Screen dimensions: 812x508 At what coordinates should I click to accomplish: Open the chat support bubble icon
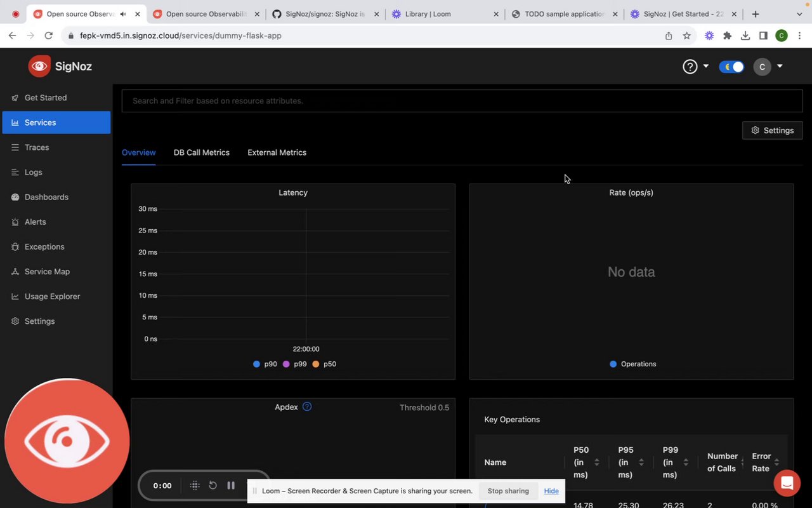[x=787, y=483]
